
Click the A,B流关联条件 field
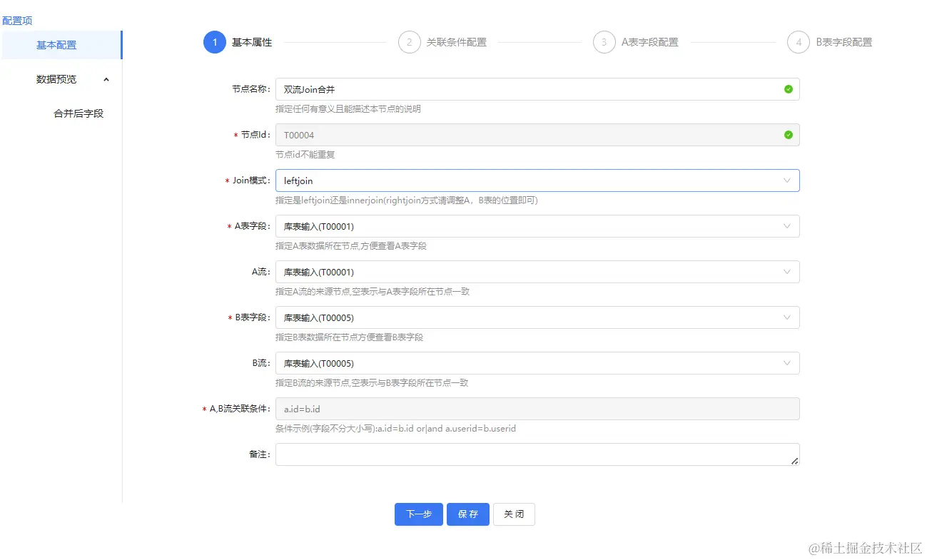[x=537, y=409]
